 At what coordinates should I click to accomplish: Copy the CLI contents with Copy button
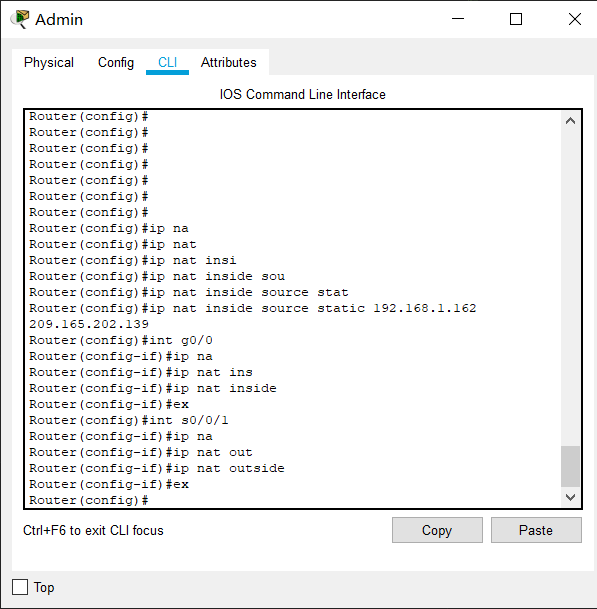[437, 530]
